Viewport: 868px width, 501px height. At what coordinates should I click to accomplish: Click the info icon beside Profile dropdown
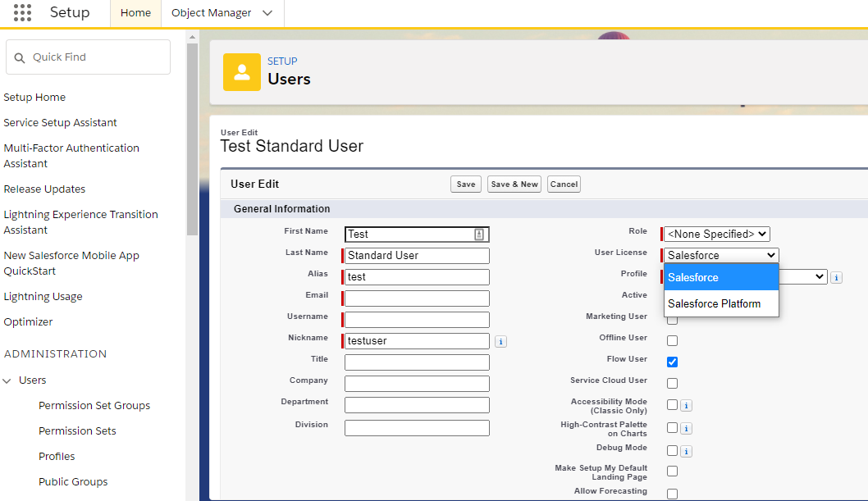pyautogui.click(x=837, y=278)
